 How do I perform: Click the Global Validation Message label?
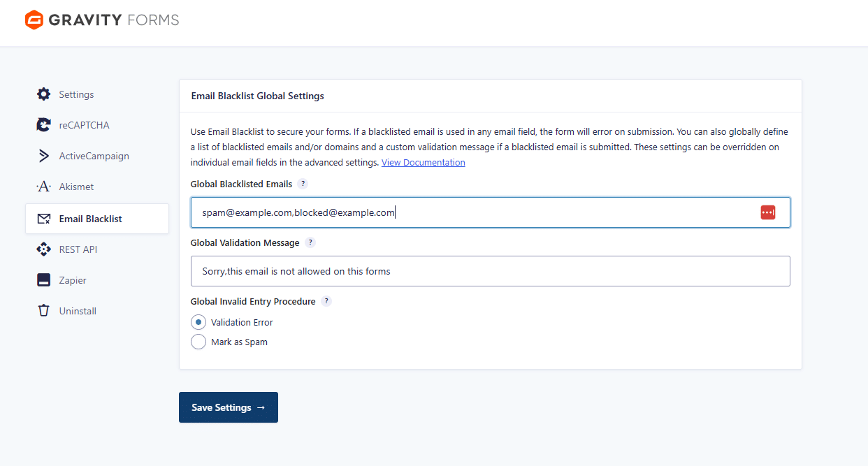[x=245, y=242]
